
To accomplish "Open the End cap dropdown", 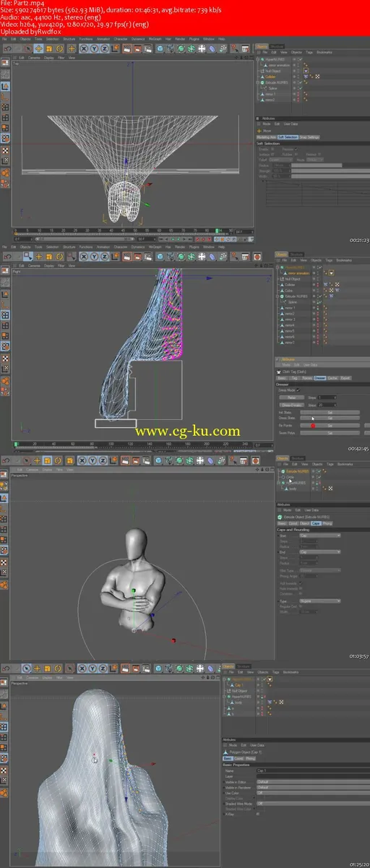I will [320, 552].
